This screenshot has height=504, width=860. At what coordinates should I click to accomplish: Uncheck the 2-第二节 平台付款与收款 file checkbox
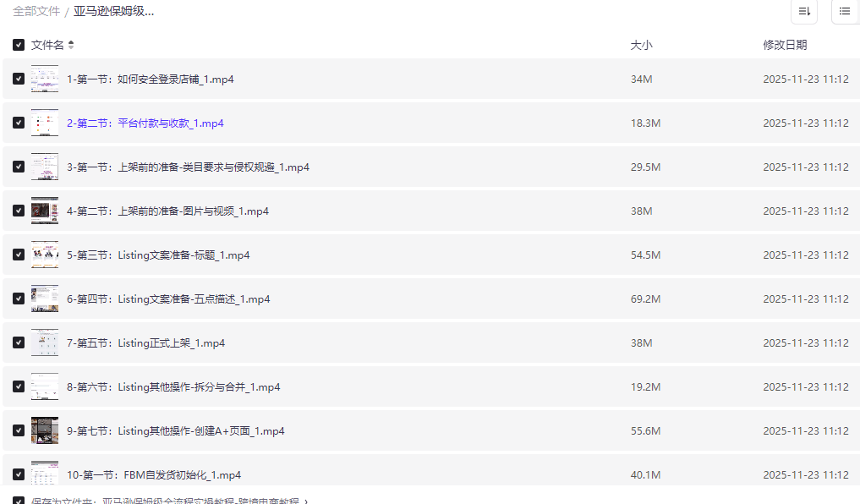[19, 123]
